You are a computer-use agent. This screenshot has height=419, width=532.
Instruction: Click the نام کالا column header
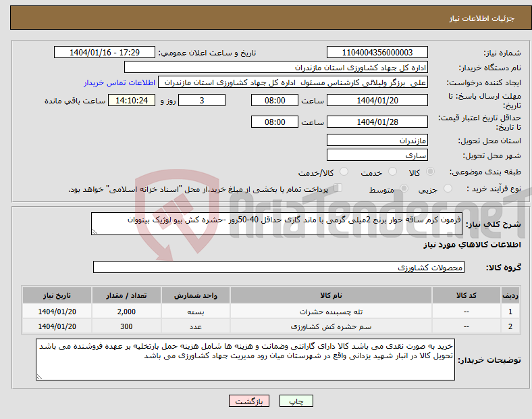click(331, 295)
